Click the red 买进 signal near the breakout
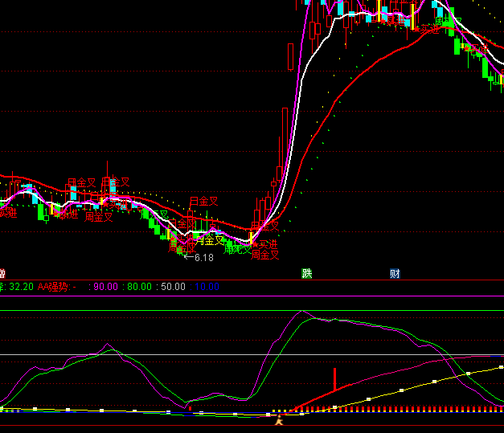Screen dimensions: 504x433 click(x=268, y=243)
